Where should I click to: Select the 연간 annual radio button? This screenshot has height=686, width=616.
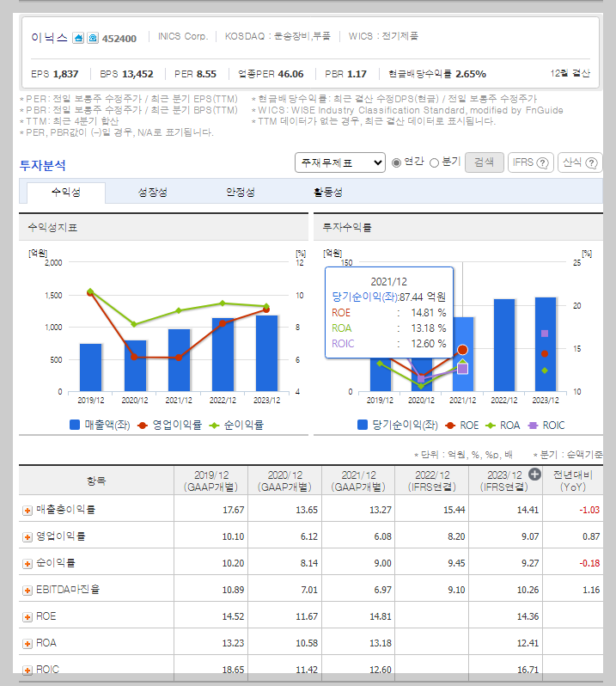point(397,162)
